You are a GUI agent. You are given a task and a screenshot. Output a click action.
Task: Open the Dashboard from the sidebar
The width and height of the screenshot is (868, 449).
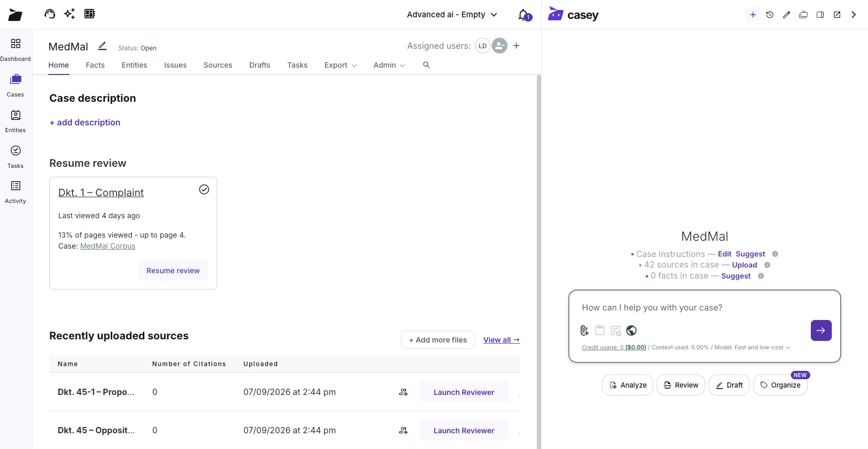(16, 49)
